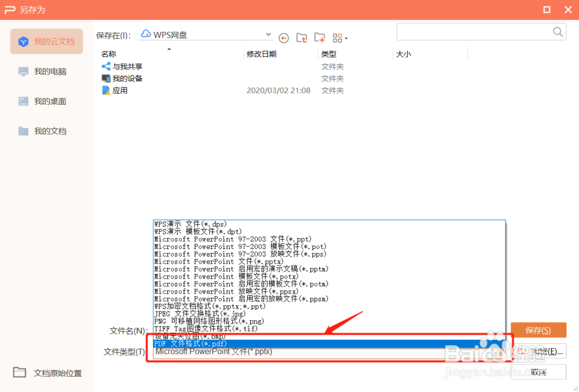Click the back navigation arrow icon

(284, 38)
